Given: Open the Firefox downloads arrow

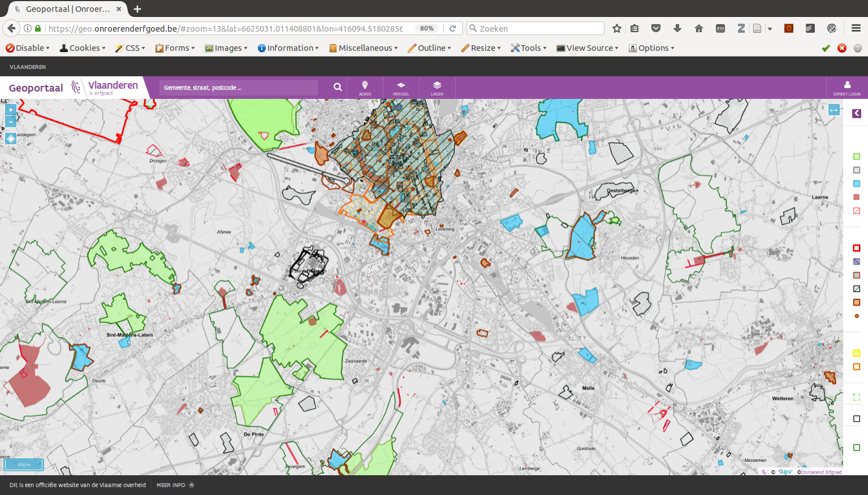Looking at the screenshot, I should coord(677,28).
